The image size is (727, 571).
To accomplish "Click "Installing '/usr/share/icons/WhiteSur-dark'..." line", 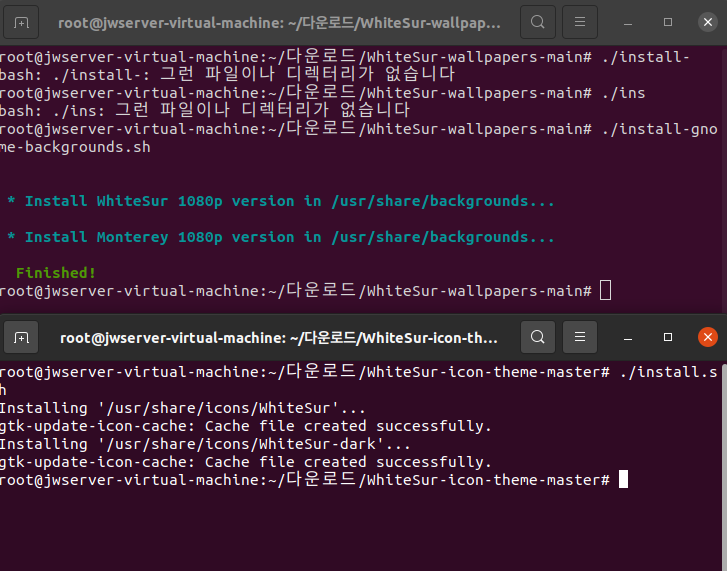I will [205, 444].
